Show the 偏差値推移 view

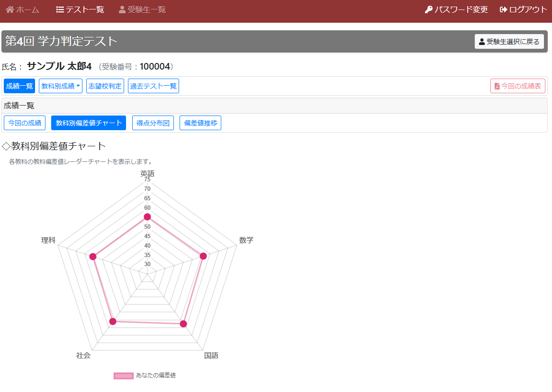200,123
